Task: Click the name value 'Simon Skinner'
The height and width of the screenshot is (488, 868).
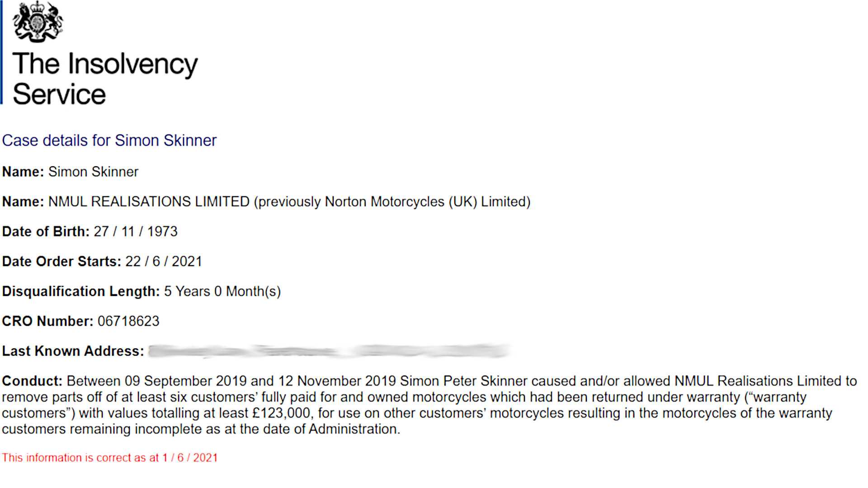Action: click(x=93, y=172)
